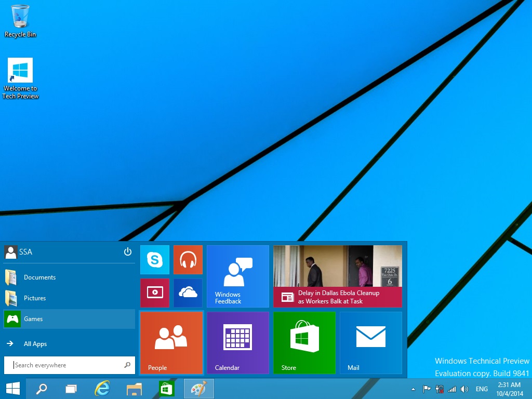Click the Search everywhere box
532x399 pixels.
tap(70, 365)
